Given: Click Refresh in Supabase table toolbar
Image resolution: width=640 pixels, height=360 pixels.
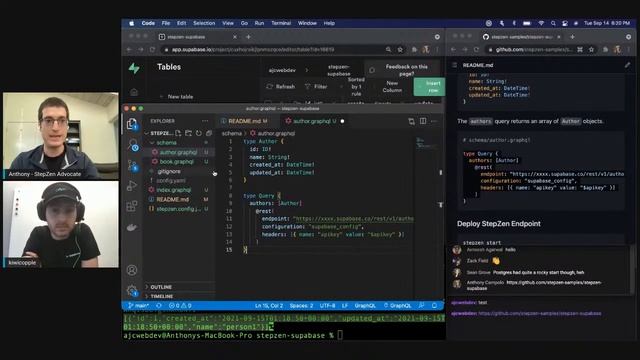Looking at the screenshot, I should click(x=281, y=87).
